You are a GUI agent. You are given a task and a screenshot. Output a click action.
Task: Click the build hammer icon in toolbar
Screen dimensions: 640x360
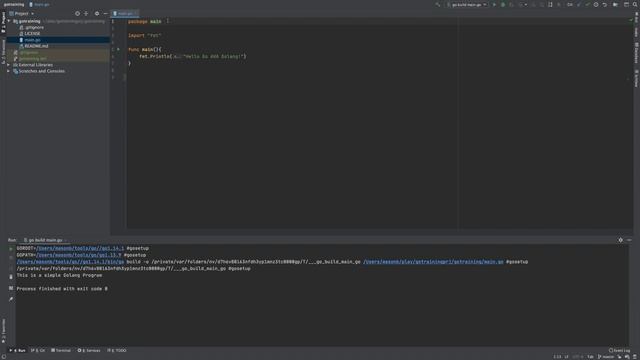click(438, 4)
